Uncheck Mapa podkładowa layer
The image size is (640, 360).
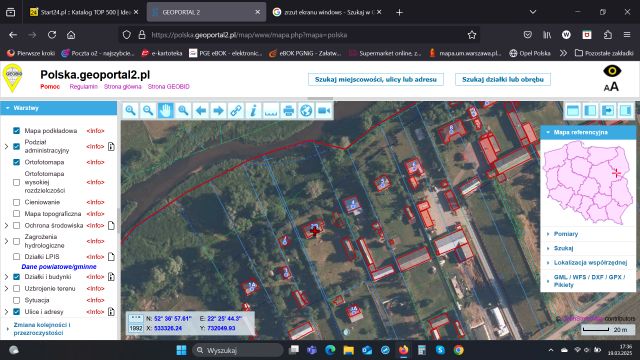(16, 131)
